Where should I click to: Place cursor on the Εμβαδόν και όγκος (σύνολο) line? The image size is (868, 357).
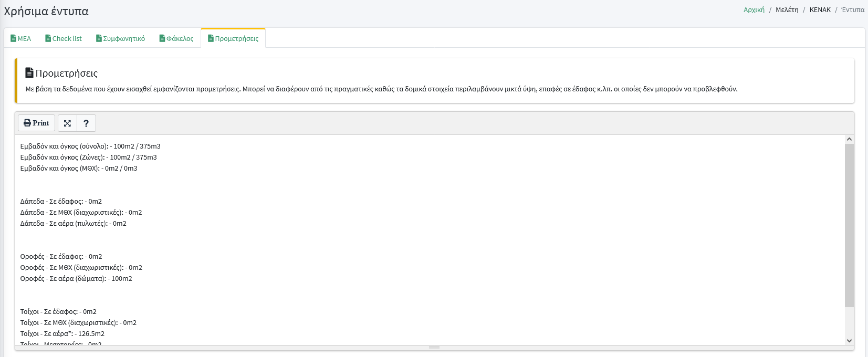90,146
